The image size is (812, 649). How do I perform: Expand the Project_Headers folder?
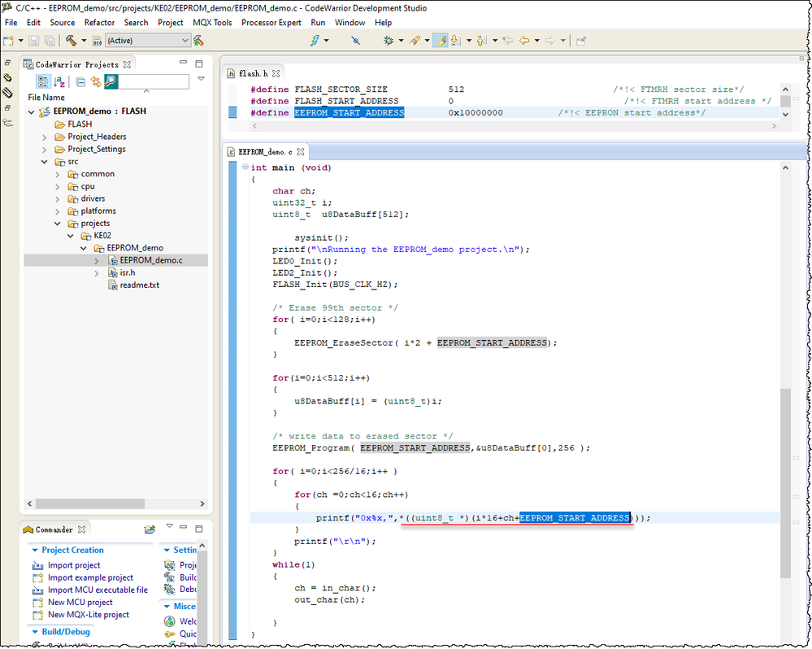coord(45,137)
